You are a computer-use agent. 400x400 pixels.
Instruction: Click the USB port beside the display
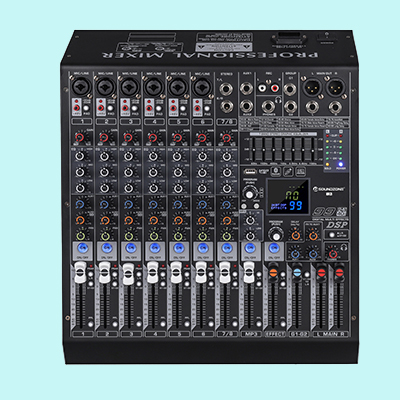[x=250, y=172]
